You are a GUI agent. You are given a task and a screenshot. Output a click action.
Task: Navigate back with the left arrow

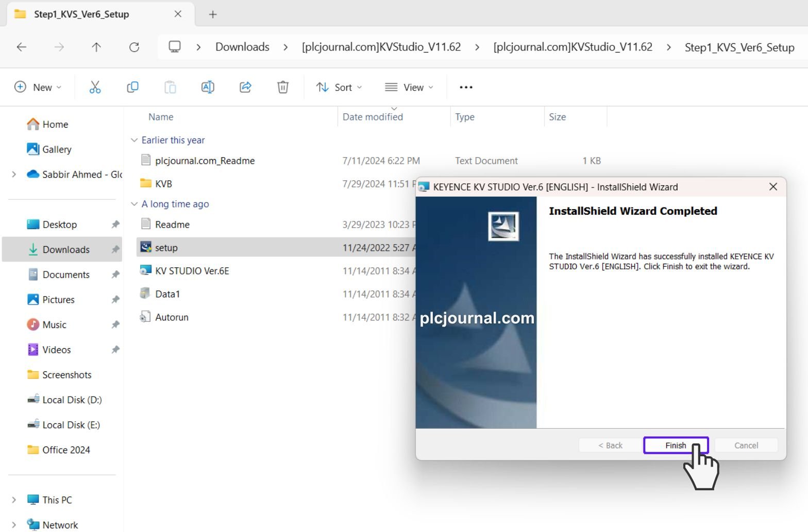(x=22, y=47)
